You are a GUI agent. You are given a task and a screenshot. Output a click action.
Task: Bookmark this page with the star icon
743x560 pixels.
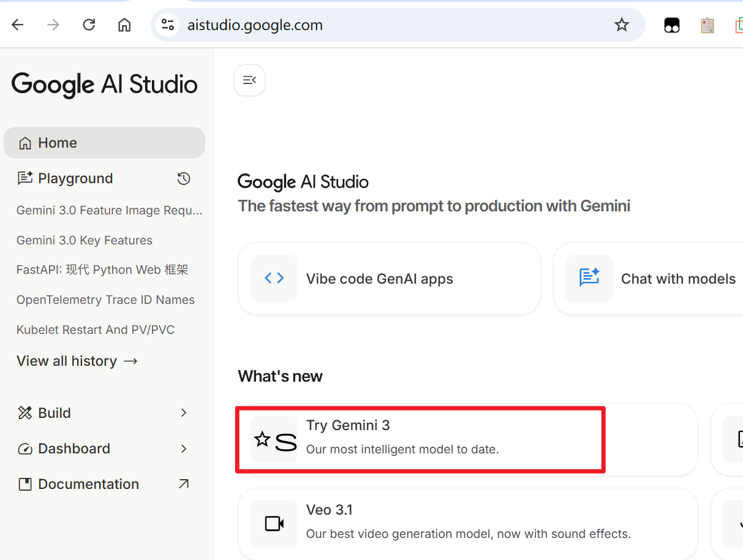pos(622,25)
